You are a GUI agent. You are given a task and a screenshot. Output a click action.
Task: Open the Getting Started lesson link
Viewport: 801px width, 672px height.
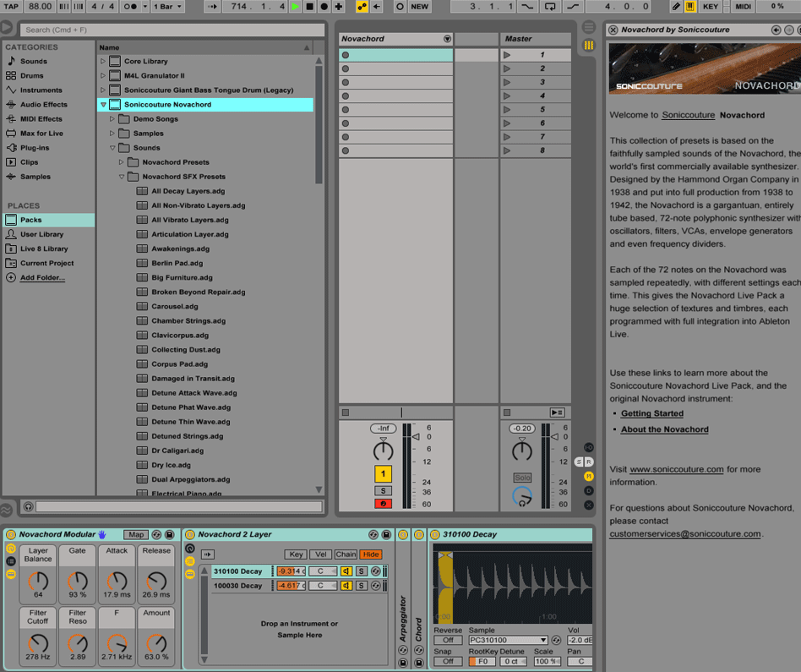[x=651, y=413]
